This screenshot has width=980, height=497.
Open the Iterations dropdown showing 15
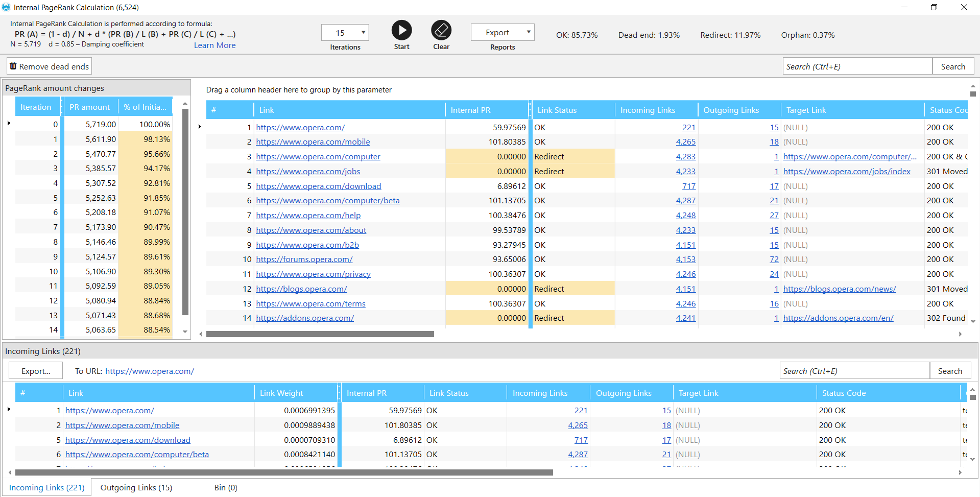(x=345, y=33)
